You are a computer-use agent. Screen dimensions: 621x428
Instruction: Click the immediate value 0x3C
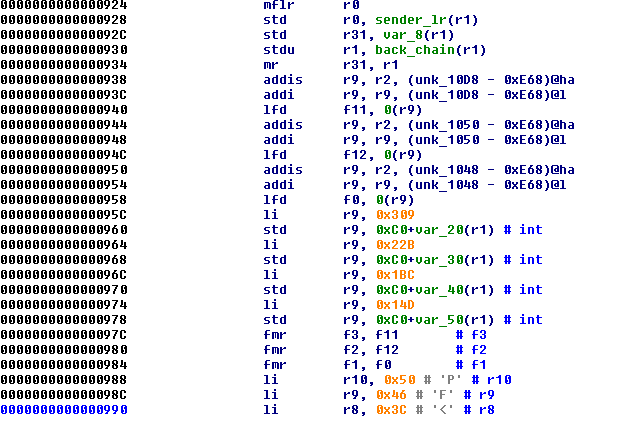[x=391, y=410]
